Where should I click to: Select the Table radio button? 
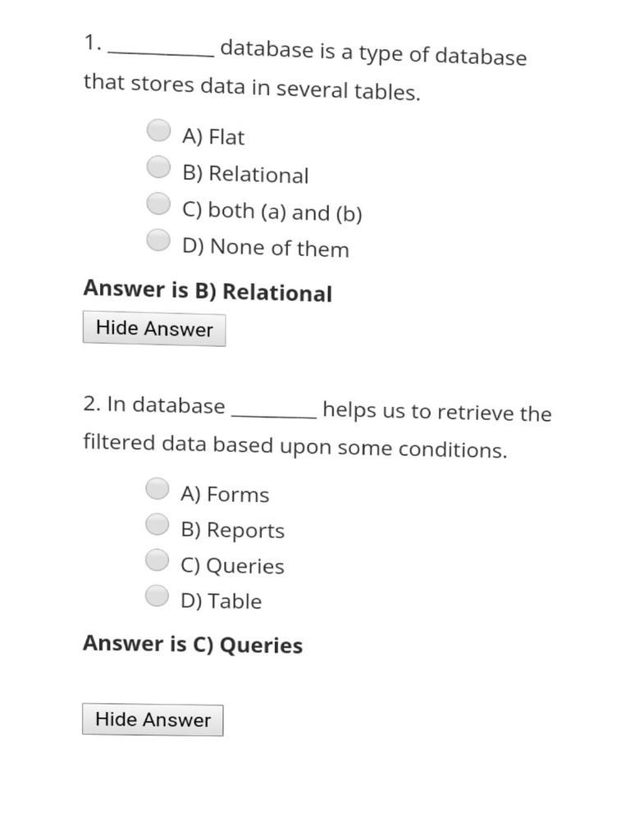pos(157,595)
